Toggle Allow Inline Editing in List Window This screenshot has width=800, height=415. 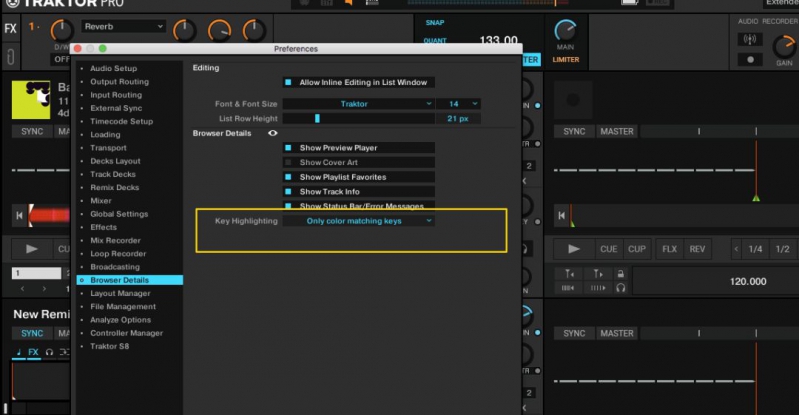click(x=288, y=83)
